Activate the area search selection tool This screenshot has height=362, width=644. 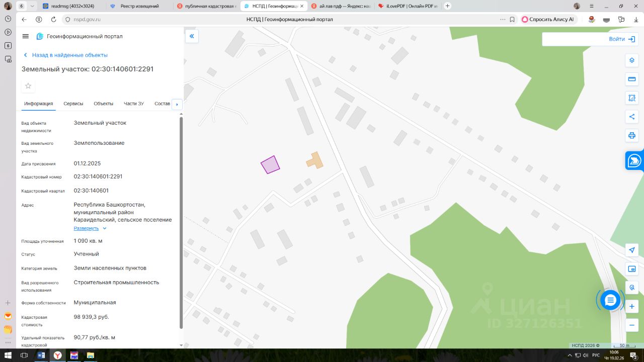632,98
